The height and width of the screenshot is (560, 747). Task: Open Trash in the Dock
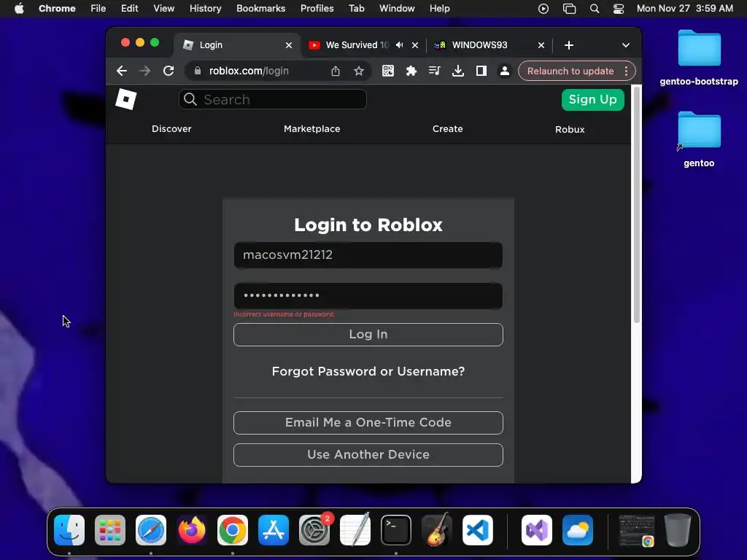tap(678, 530)
